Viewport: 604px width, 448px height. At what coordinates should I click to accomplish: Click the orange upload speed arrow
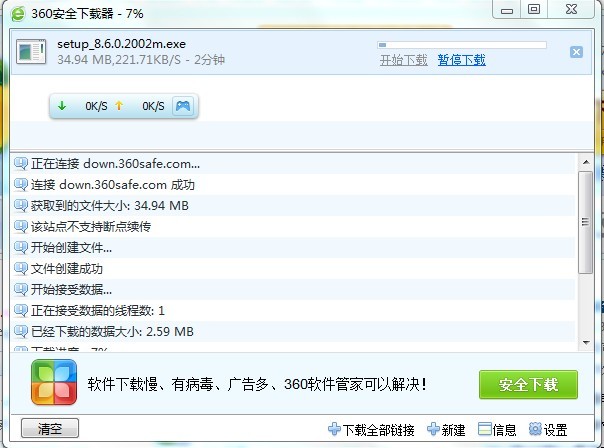click(119, 106)
